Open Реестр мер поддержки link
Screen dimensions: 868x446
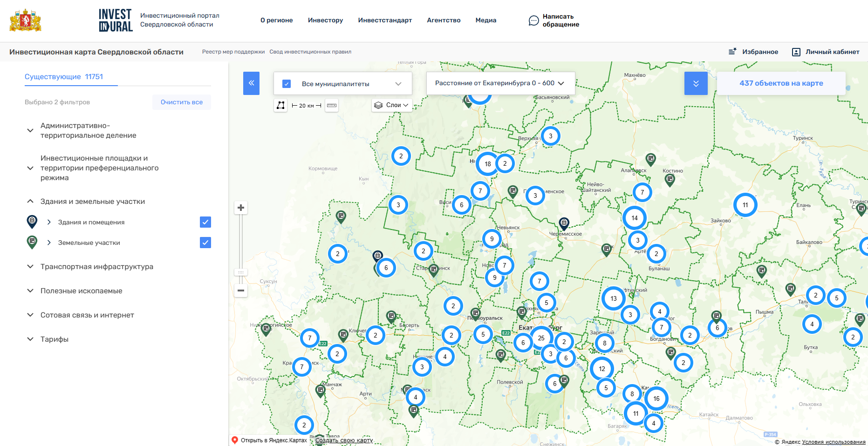coord(233,52)
